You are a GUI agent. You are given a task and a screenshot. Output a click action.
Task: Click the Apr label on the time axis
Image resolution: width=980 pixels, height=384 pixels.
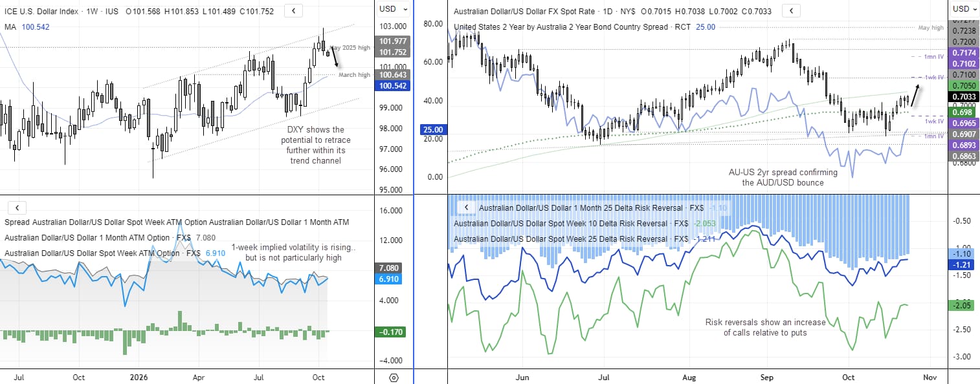(199, 377)
